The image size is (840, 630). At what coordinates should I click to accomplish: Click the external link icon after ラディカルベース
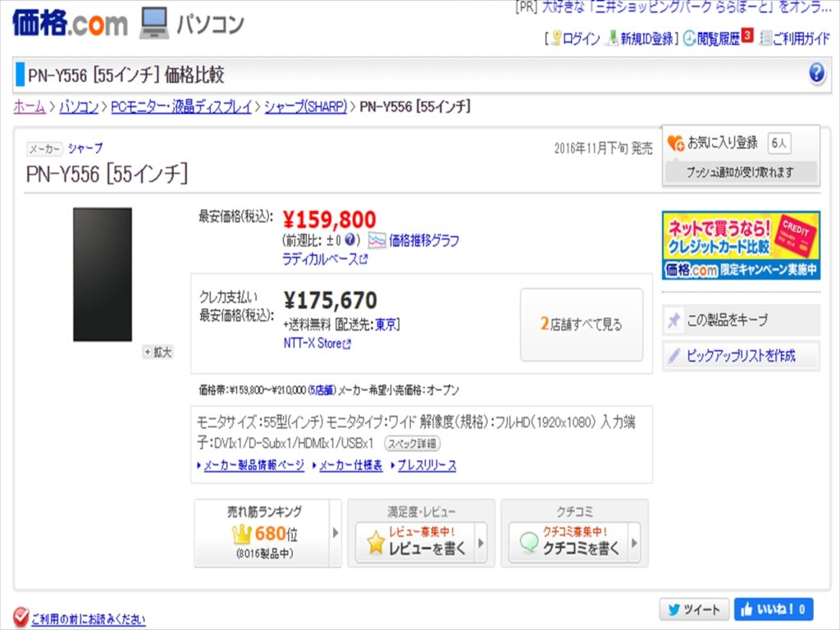pos(363,259)
